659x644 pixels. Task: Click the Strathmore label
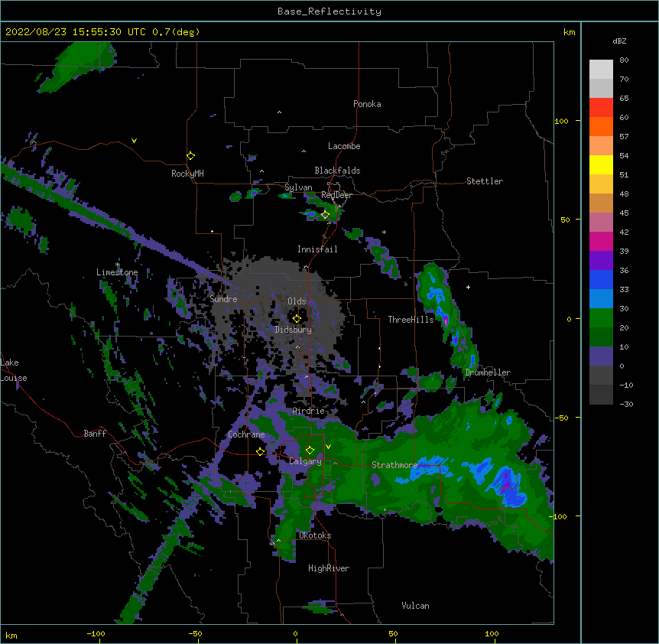click(394, 465)
